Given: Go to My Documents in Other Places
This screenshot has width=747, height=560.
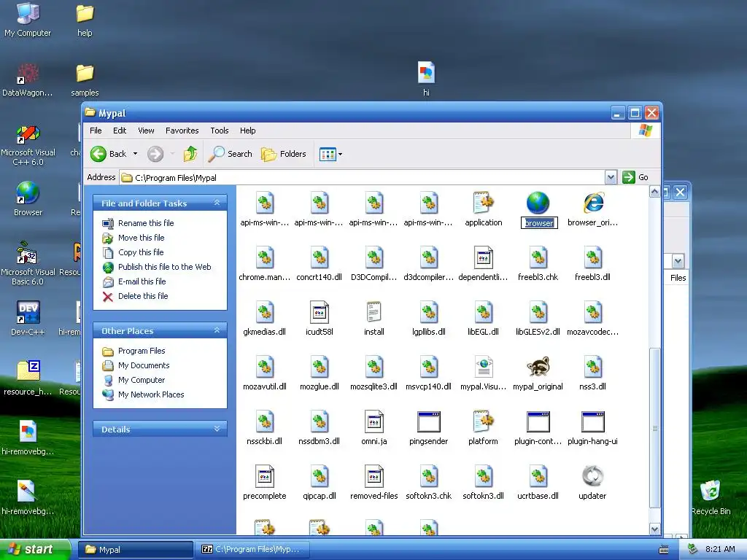Looking at the screenshot, I should point(144,365).
